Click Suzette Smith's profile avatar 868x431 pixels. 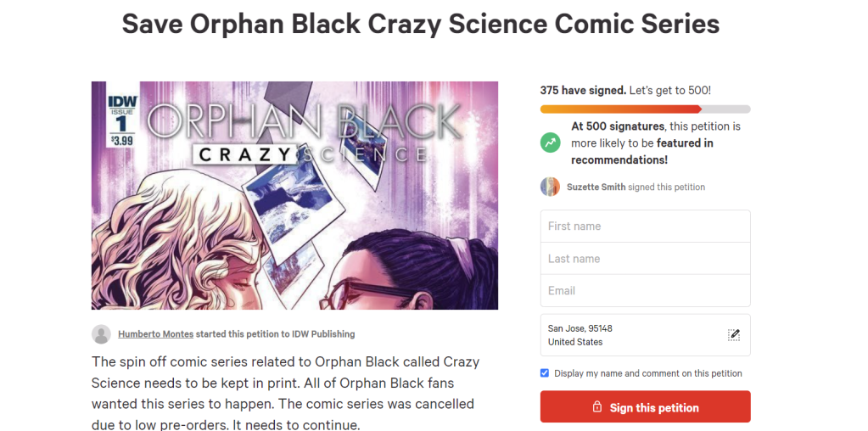point(551,187)
